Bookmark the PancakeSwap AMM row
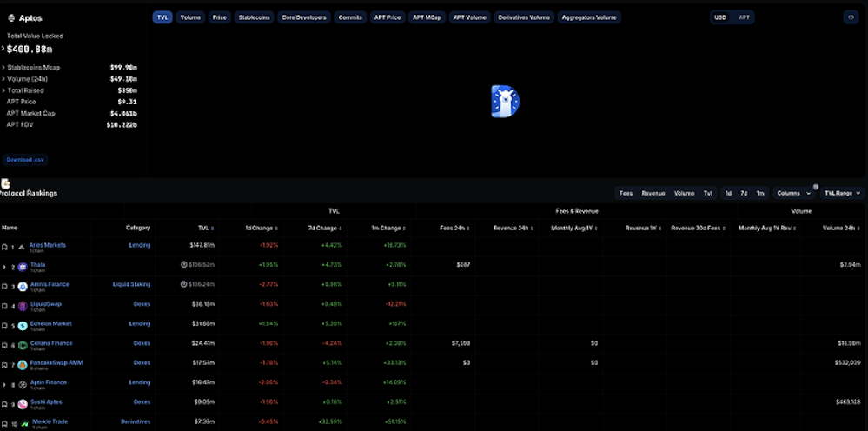 click(x=4, y=365)
